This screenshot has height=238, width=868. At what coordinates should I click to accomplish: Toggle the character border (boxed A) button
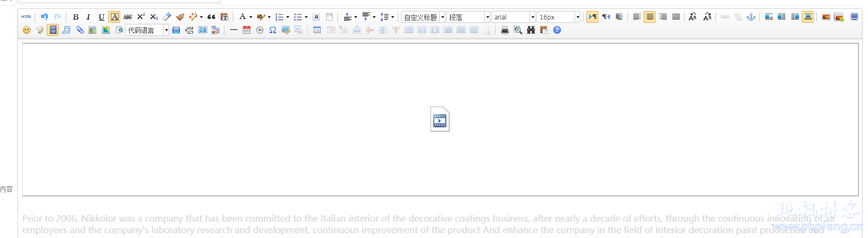(x=114, y=17)
